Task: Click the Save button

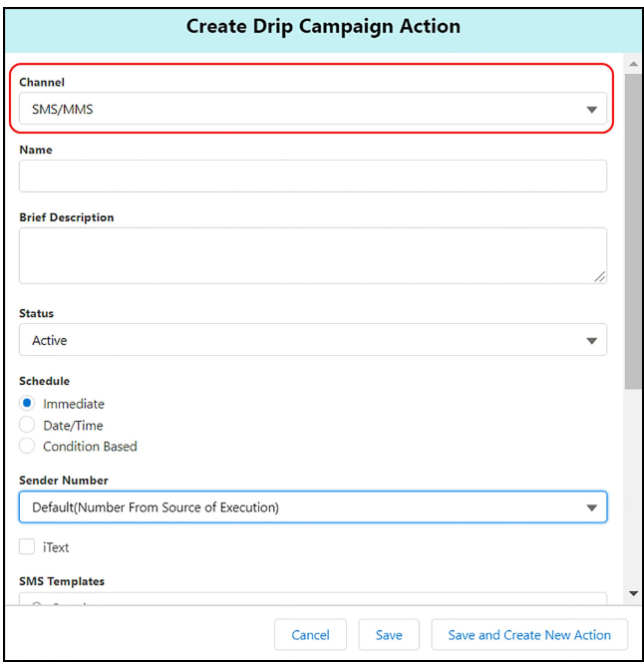Action: coord(389,635)
